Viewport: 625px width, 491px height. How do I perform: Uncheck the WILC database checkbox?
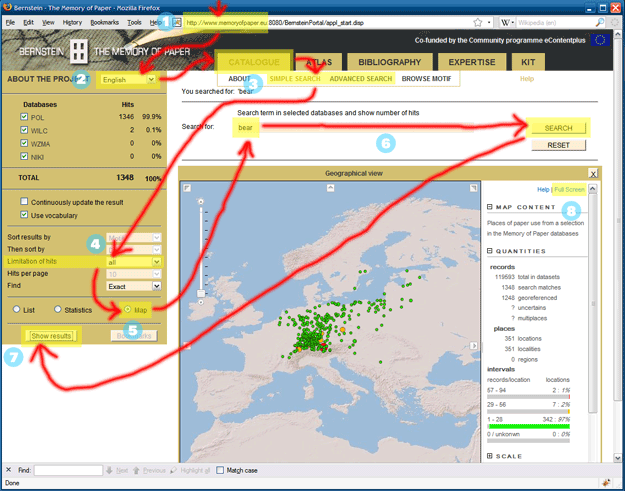coord(24,130)
